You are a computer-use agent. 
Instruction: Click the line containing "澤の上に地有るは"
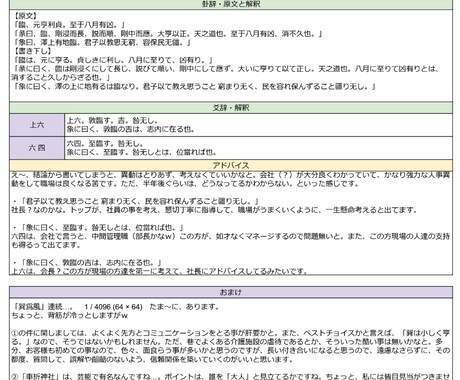tap(195, 86)
